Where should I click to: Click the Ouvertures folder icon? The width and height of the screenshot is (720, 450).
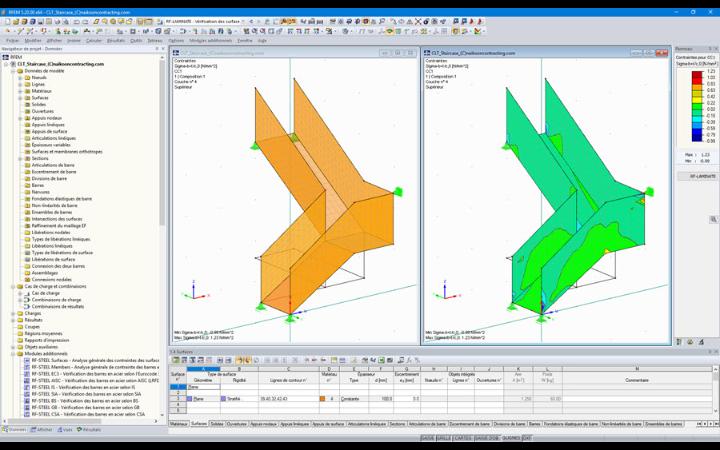tap(27, 111)
